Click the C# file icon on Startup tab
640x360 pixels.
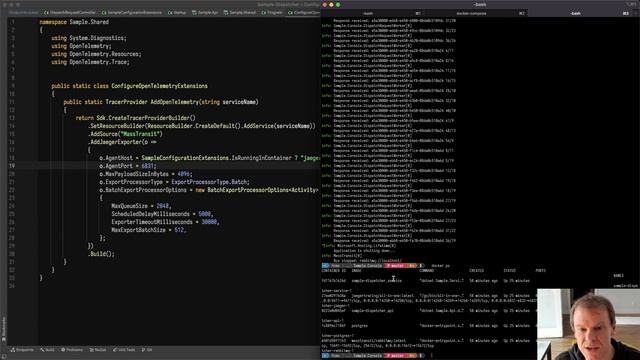(170, 13)
